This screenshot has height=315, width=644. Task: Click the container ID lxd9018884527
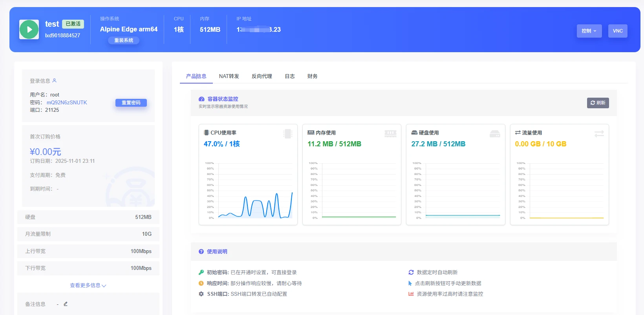tap(62, 35)
